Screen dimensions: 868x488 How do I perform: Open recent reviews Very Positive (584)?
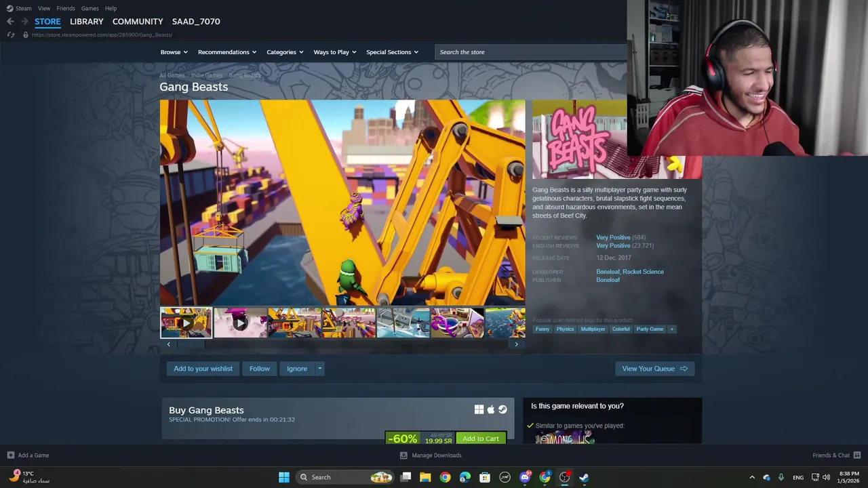tap(620, 238)
